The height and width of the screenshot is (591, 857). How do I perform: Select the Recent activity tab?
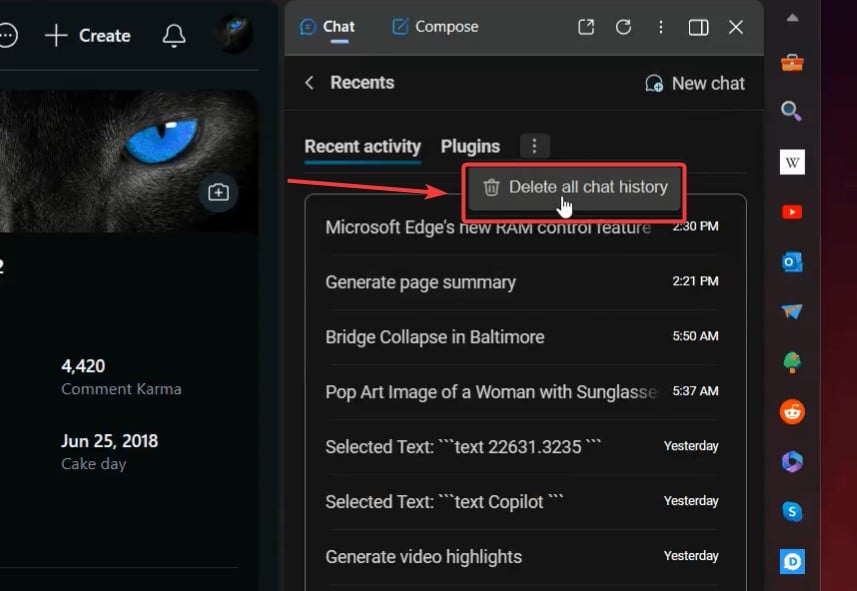pyautogui.click(x=362, y=147)
